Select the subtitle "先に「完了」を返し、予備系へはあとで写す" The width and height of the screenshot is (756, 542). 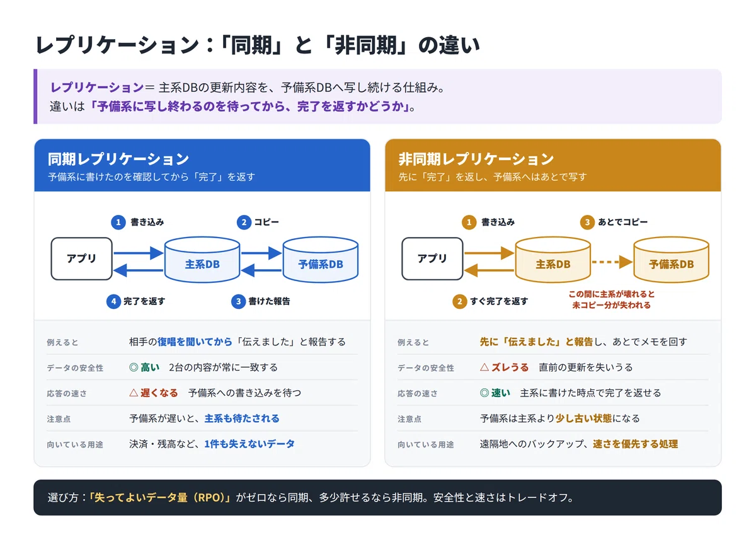click(493, 177)
